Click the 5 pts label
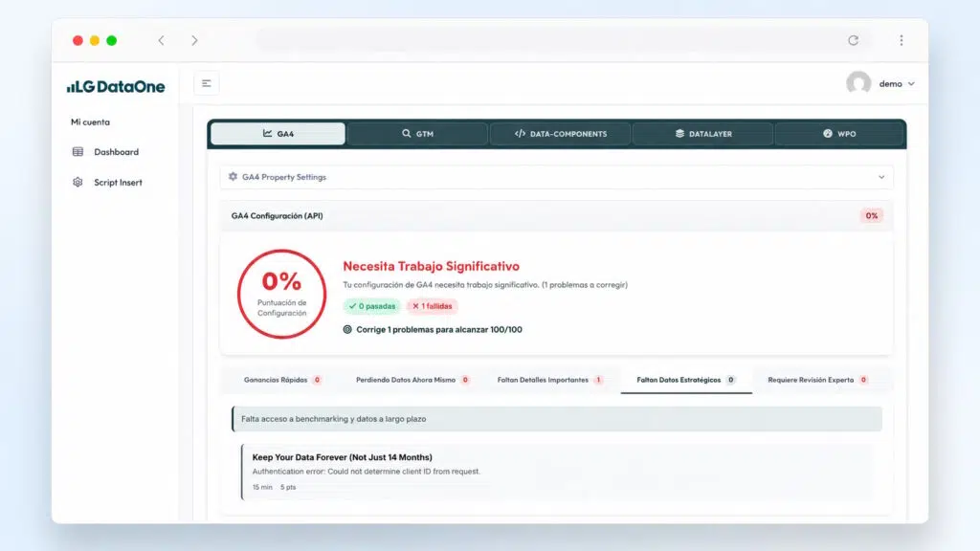This screenshot has width=980, height=551. 288,487
